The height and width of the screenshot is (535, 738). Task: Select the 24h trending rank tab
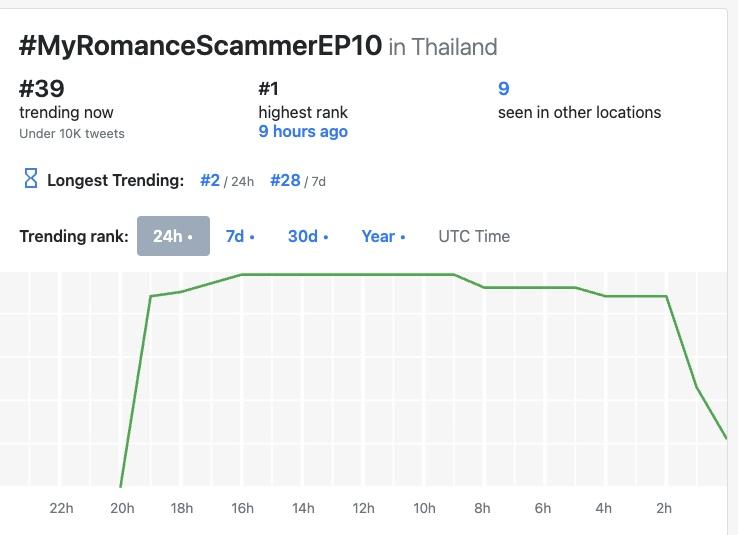point(173,236)
